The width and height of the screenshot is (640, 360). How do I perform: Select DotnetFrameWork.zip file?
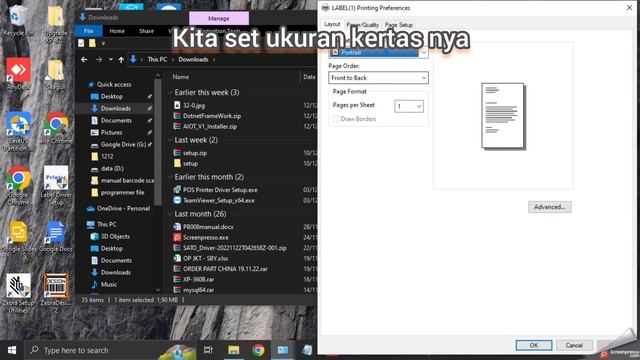coord(212,116)
